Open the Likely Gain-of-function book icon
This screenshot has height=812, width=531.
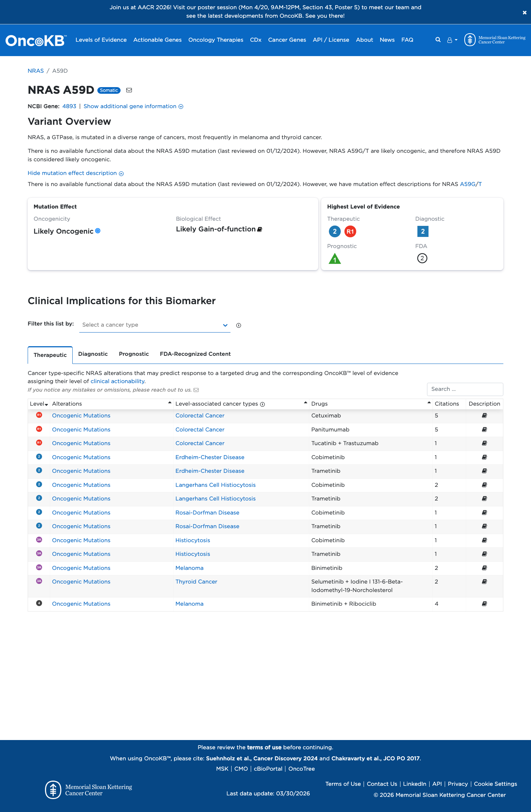[x=260, y=229]
